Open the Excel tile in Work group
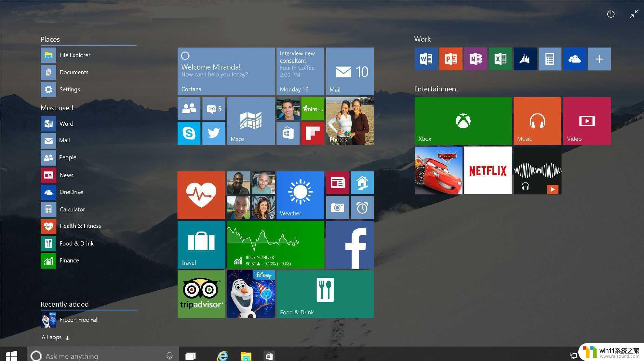Image resolution: width=644 pixels, height=361 pixels. (500, 59)
